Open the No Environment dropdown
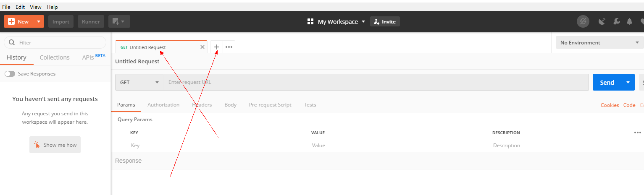 [x=599, y=42]
